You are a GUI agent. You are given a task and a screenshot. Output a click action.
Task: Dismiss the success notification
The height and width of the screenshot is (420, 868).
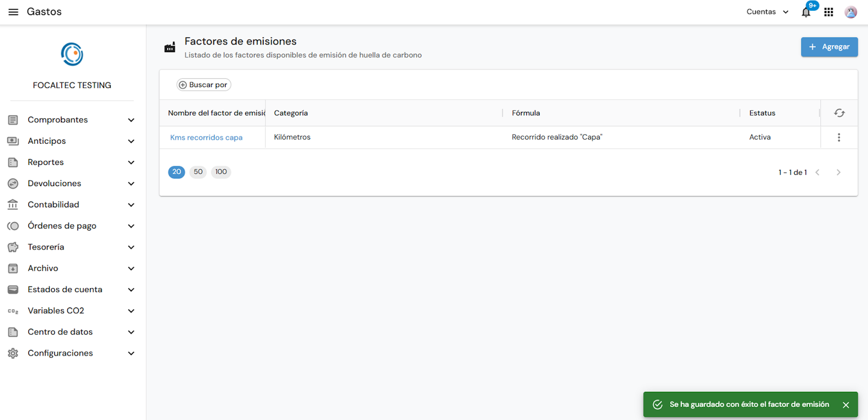(x=846, y=405)
